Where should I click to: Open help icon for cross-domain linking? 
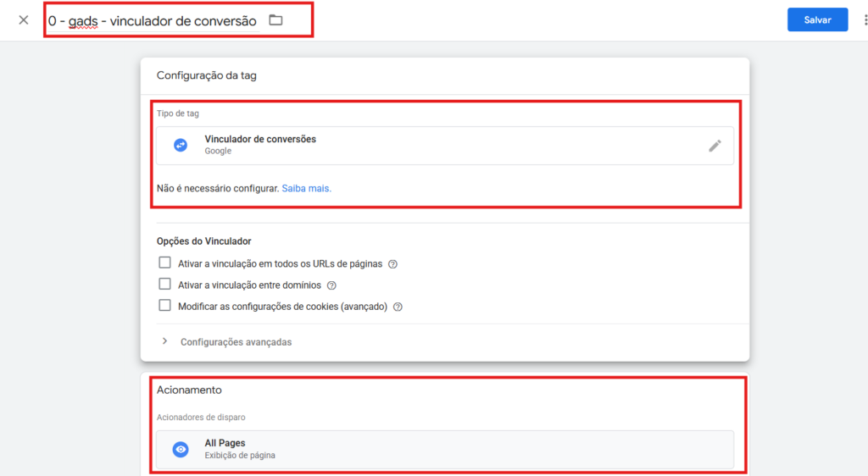(x=331, y=285)
